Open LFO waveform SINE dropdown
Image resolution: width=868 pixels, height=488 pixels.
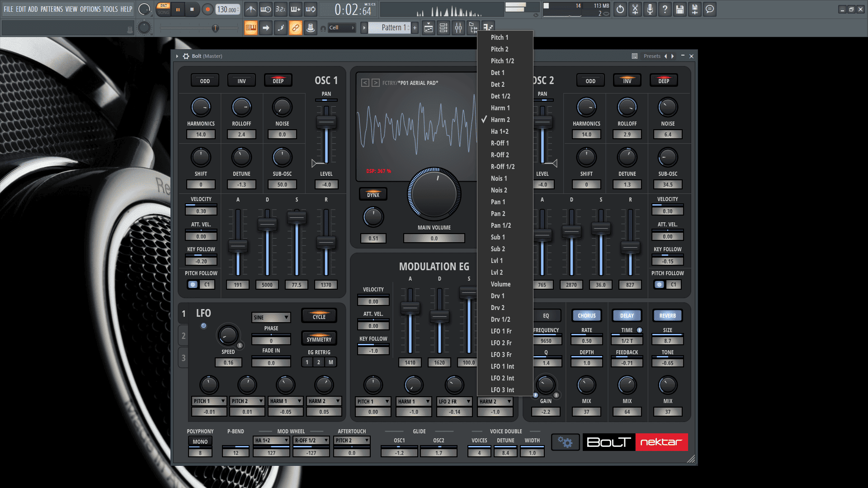(271, 317)
